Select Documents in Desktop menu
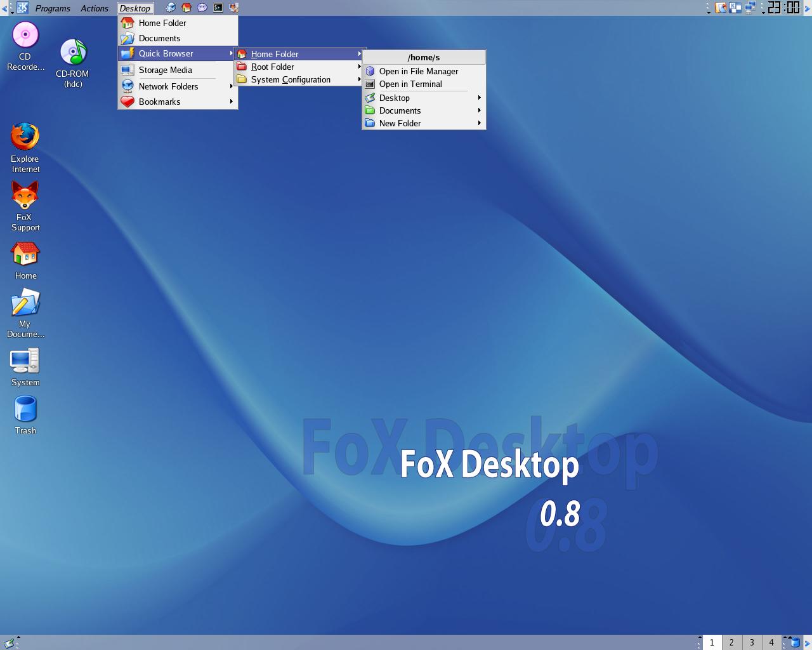 point(178,38)
